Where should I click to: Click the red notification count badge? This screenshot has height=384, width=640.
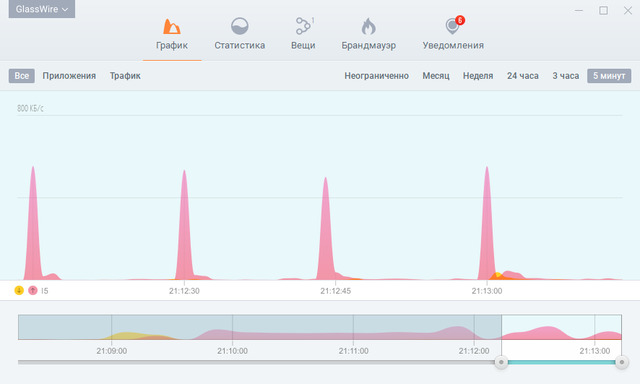[460, 20]
